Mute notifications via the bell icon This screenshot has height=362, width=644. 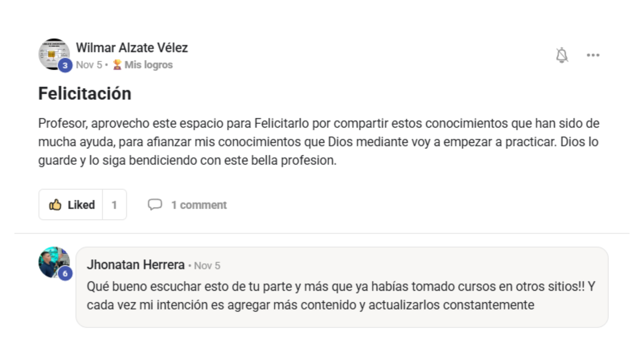point(561,55)
